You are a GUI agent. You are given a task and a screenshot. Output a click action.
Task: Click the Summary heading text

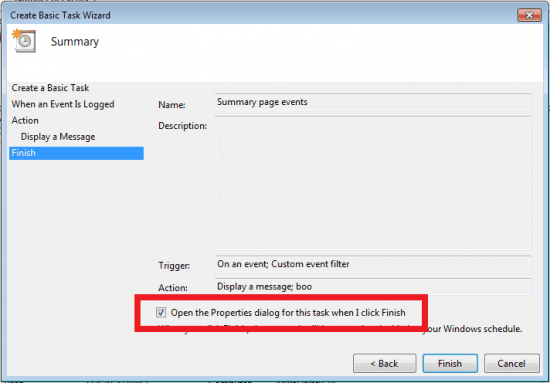click(75, 42)
